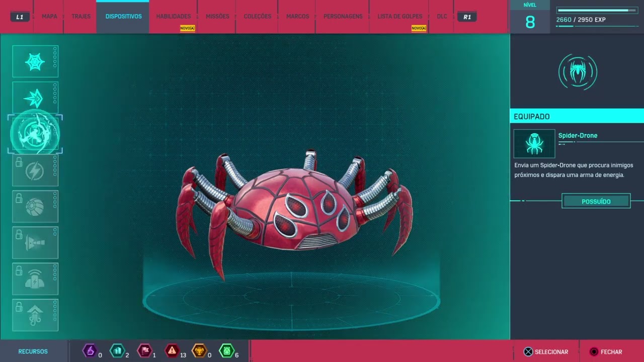Viewport: 644px width, 362px height.
Task: Click the orange trophy challenge token icon
Action: pos(199,350)
